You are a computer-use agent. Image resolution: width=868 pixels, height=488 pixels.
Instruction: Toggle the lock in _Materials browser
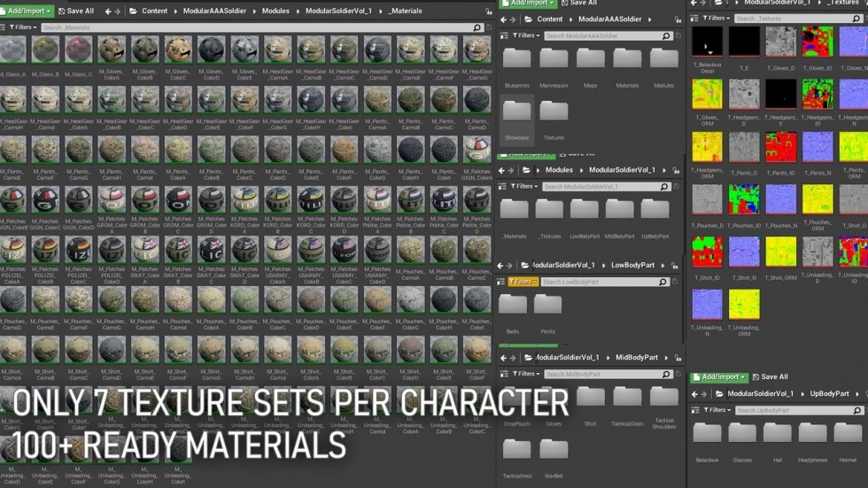pos(488,12)
